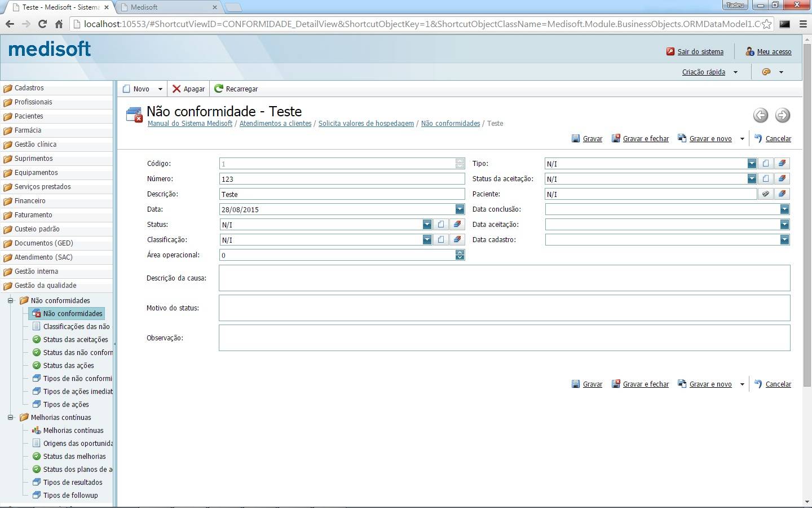The height and width of the screenshot is (508, 812).
Task: Open Manual do Sistema Medisoft breadcrumb
Action: (190, 124)
